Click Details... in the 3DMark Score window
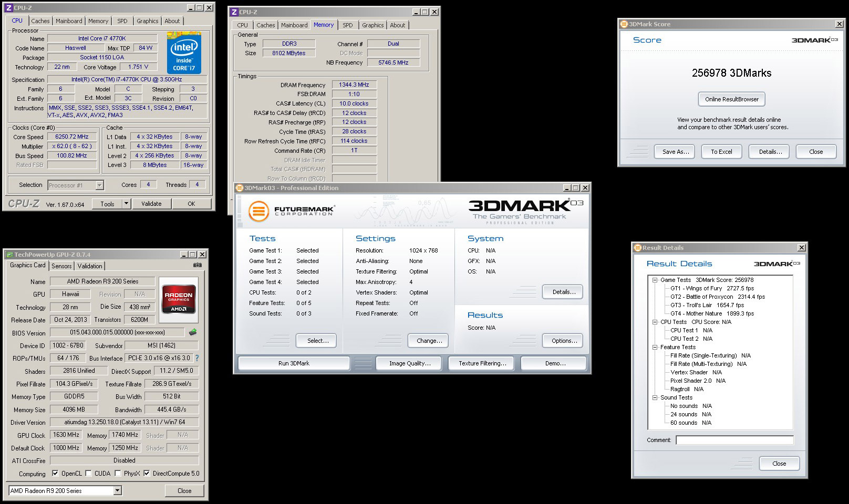Viewport: 849px width, 504px height. [x=770, y=152]
